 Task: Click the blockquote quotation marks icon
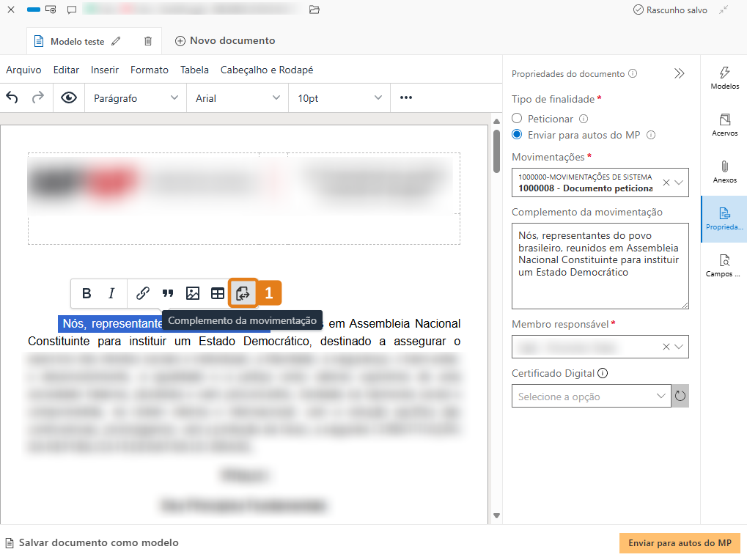pyautogui.click(x=168, y=293)
